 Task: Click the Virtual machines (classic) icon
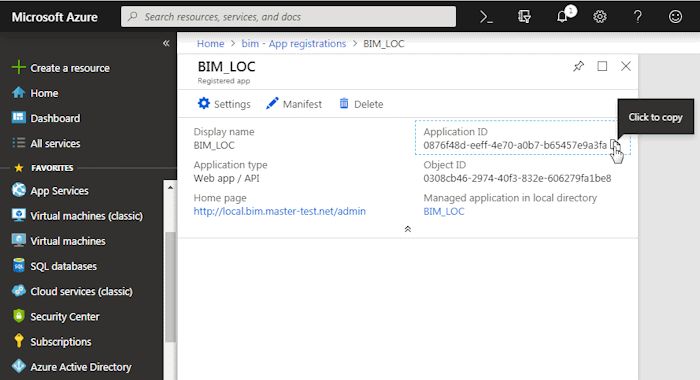[19, 215]
